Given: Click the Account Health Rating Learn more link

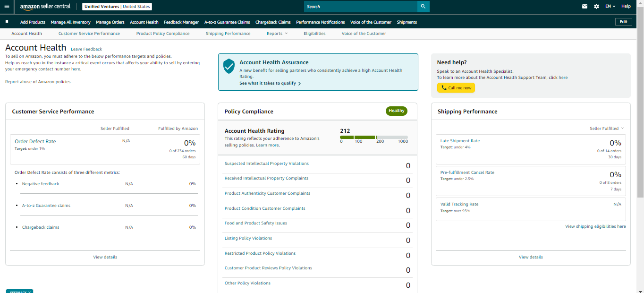Looking at the screenshot, I should tap(267, 145).
